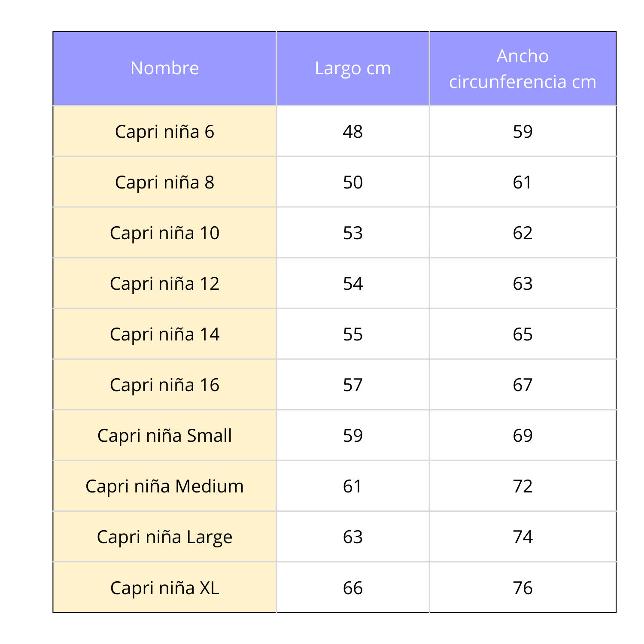
Task: Select the Ancho value 65 for niña 14
Action: click(522, 334)
